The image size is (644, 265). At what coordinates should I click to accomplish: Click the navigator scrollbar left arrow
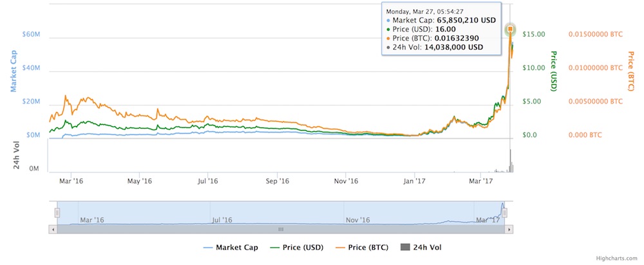click(53, 230)
